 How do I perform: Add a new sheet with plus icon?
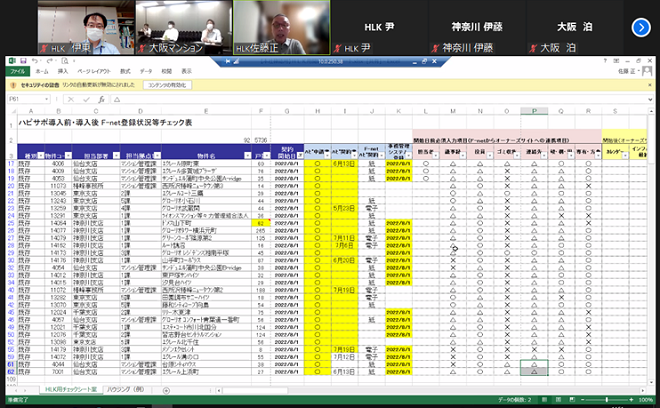(x=166, y=390)
